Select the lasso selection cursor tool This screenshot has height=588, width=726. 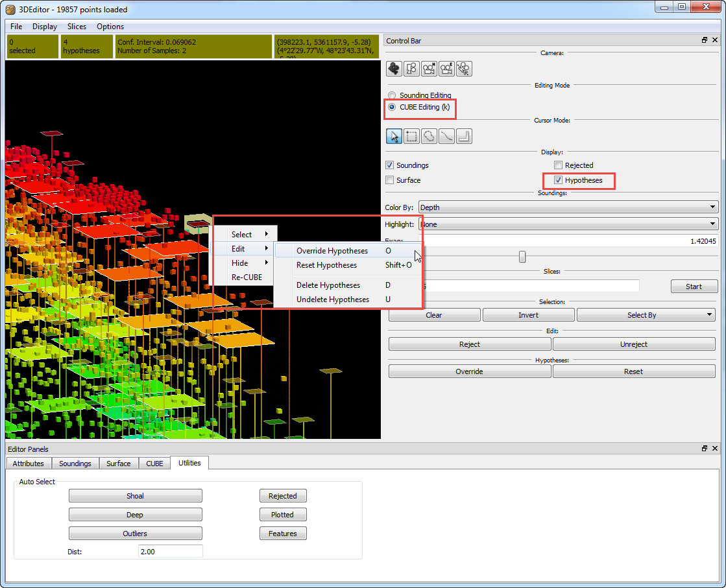point(429,136)
